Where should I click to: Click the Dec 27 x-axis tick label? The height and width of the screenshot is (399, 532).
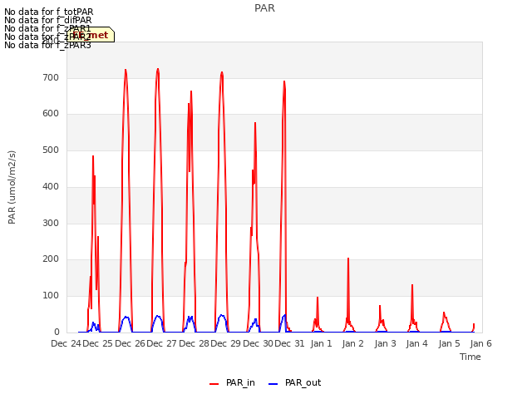[161, 343]
